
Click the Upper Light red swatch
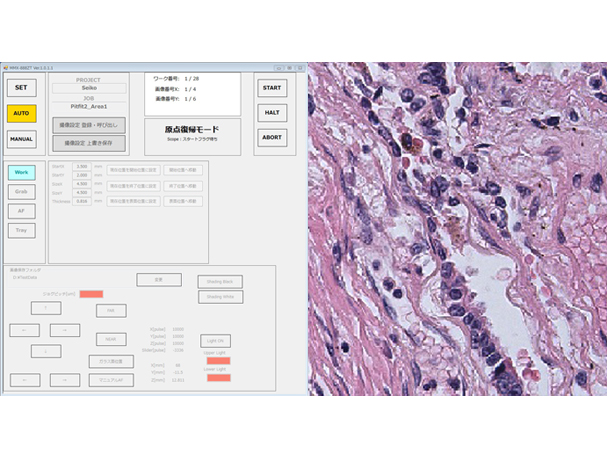point(219,361)
